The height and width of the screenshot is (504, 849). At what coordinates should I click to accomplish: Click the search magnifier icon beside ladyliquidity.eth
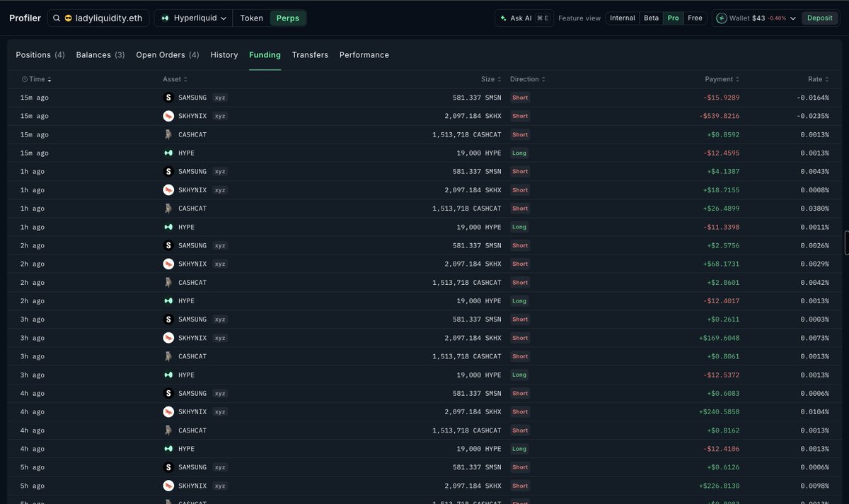(x=57, y=18)
